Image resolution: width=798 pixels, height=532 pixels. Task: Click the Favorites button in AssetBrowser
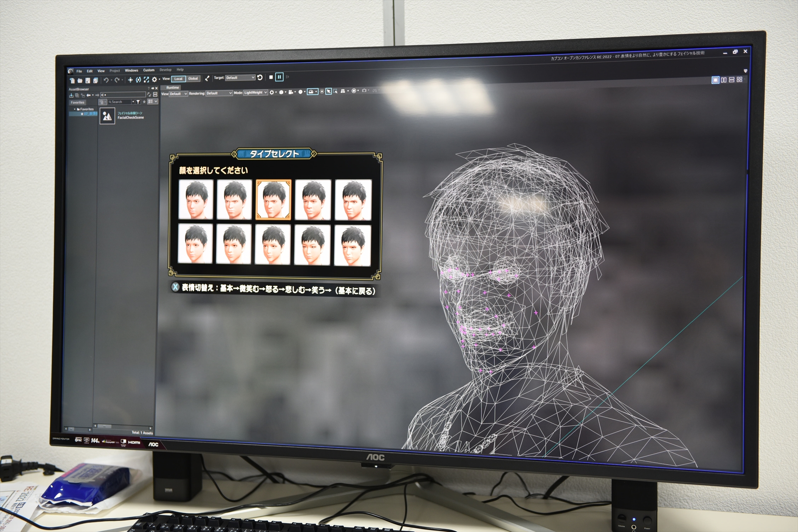(x=77, y=102)
